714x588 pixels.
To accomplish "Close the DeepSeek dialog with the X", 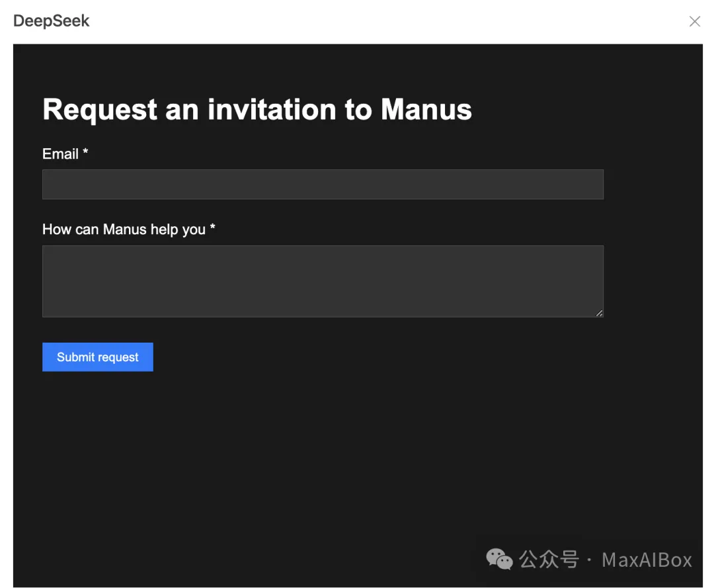I will pos(695,22).
